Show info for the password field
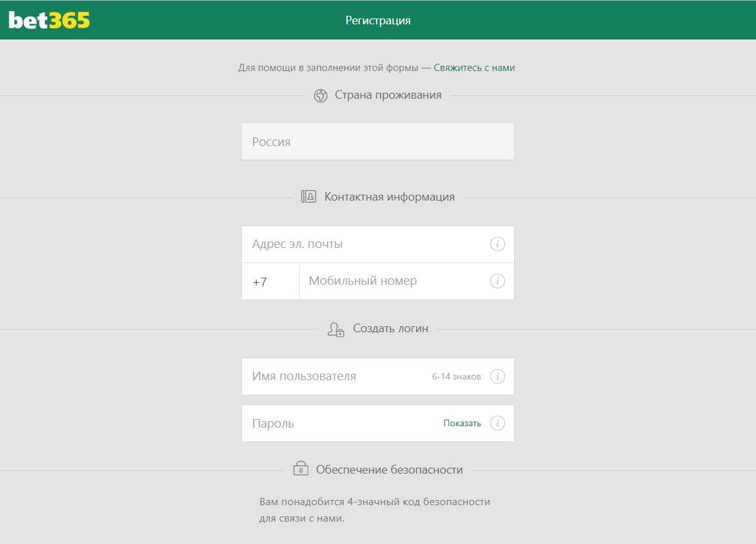756x544 pixels. click(x=497, y=423)
